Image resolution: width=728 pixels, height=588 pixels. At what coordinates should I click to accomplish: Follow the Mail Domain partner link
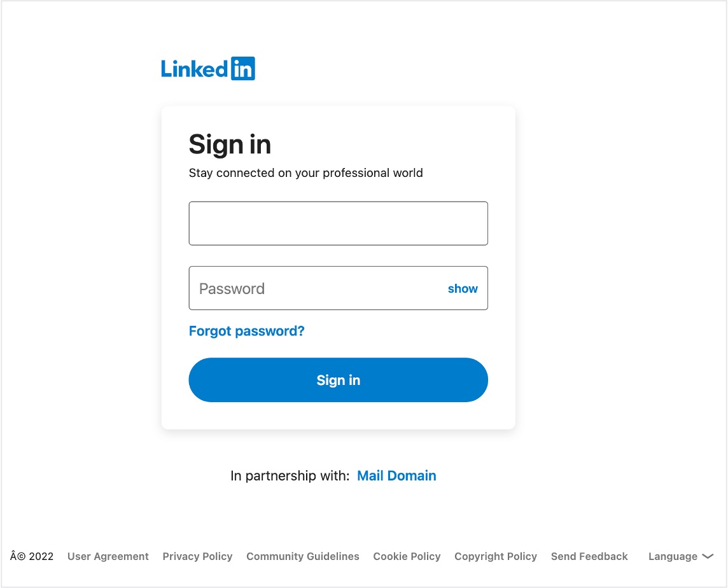(396, 475)
